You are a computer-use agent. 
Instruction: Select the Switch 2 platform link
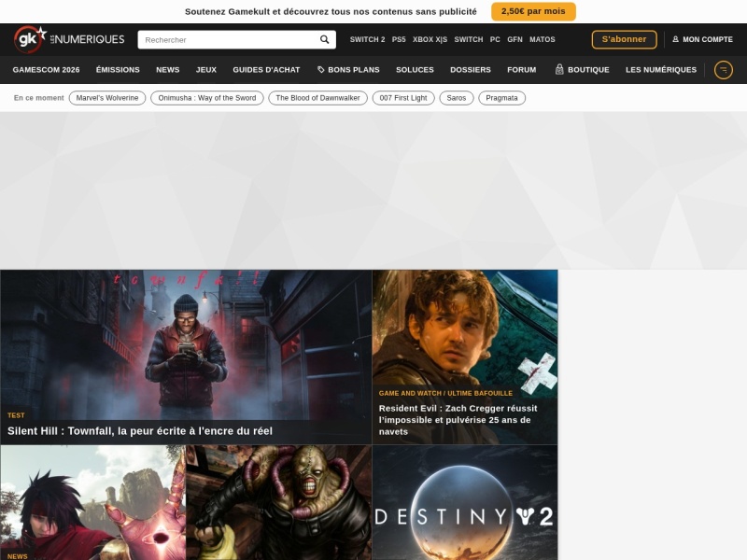point(367,39)
